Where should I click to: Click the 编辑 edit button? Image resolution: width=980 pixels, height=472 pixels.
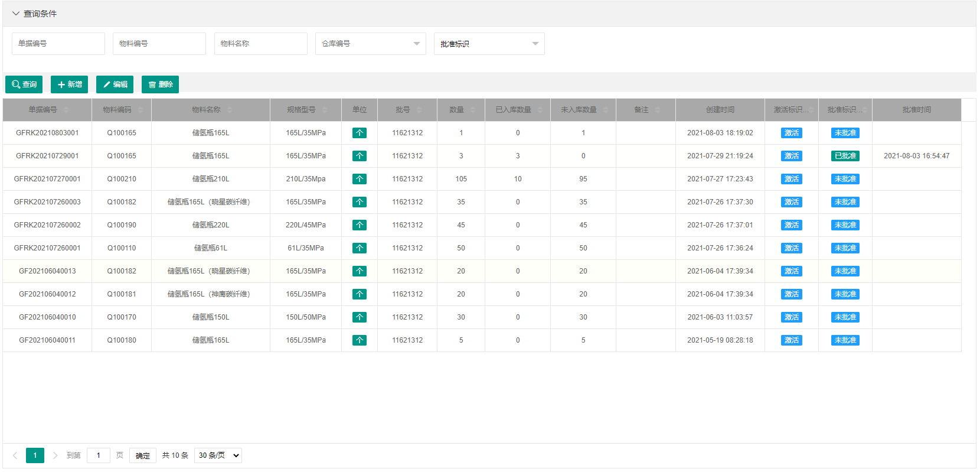click(115, 84)
